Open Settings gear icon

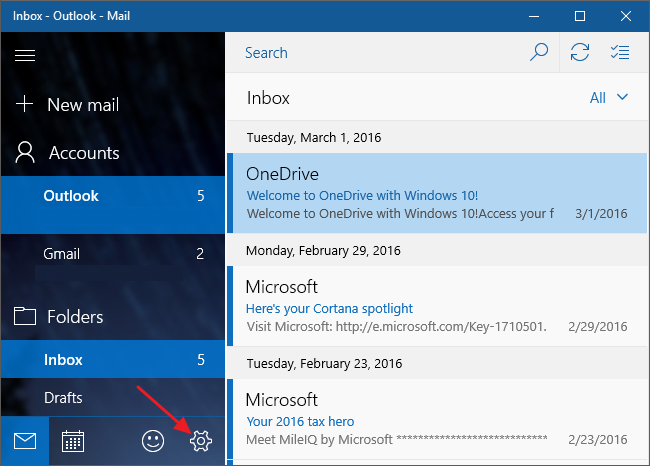coord(201,441)
